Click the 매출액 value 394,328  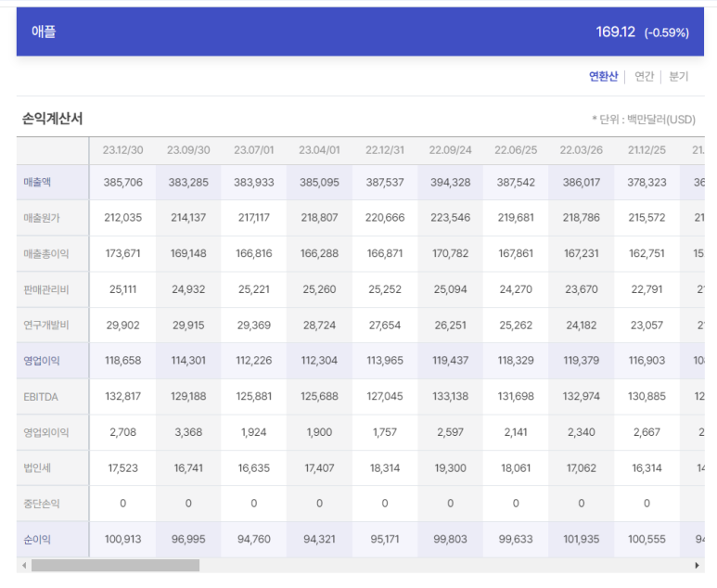coord(451,183)
